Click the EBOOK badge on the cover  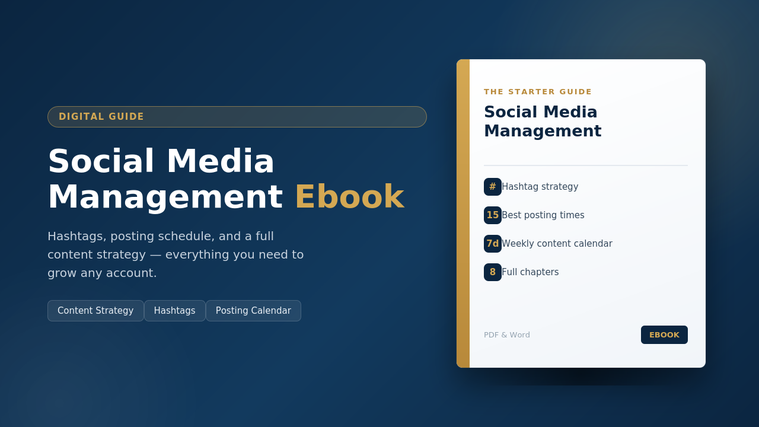(664, 335)
